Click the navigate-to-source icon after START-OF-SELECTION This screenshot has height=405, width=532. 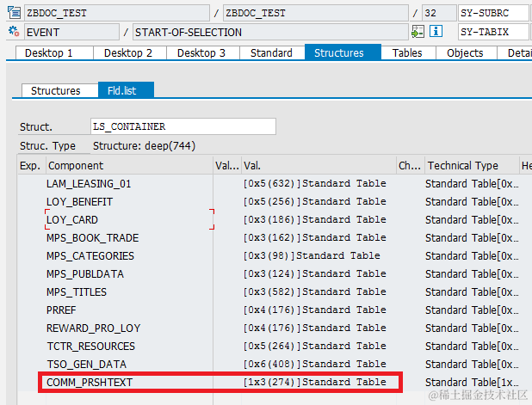(x=418, y=32)
